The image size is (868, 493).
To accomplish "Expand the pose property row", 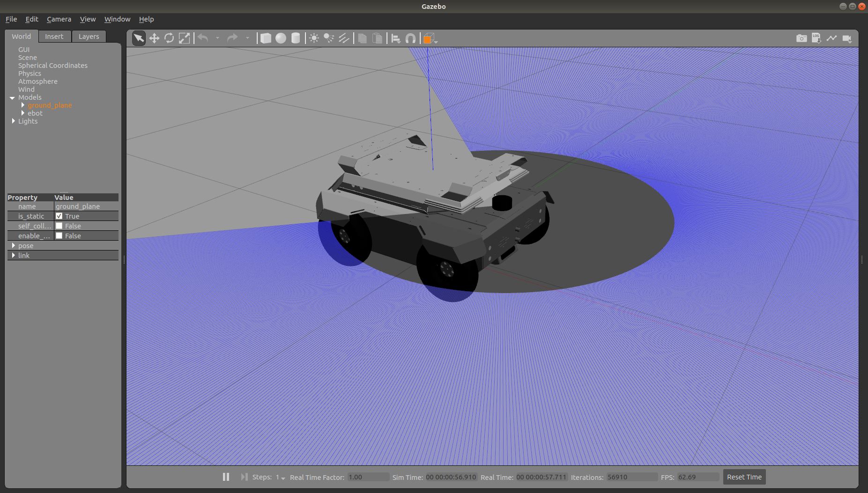I will click(13, 245).
